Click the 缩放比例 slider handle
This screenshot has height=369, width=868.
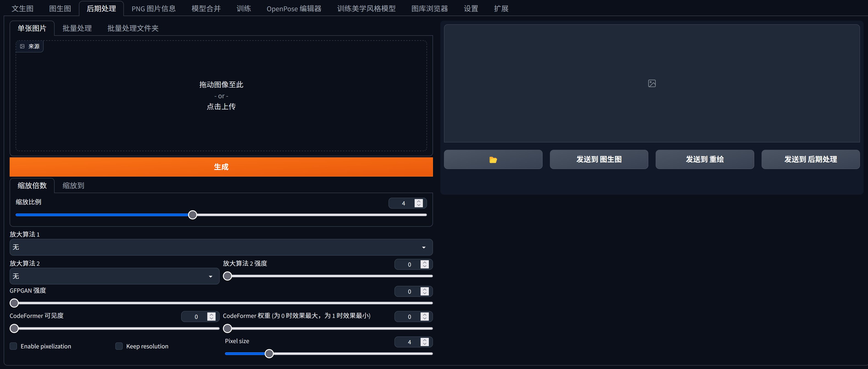pyautogui.click(x=192, y=215)
